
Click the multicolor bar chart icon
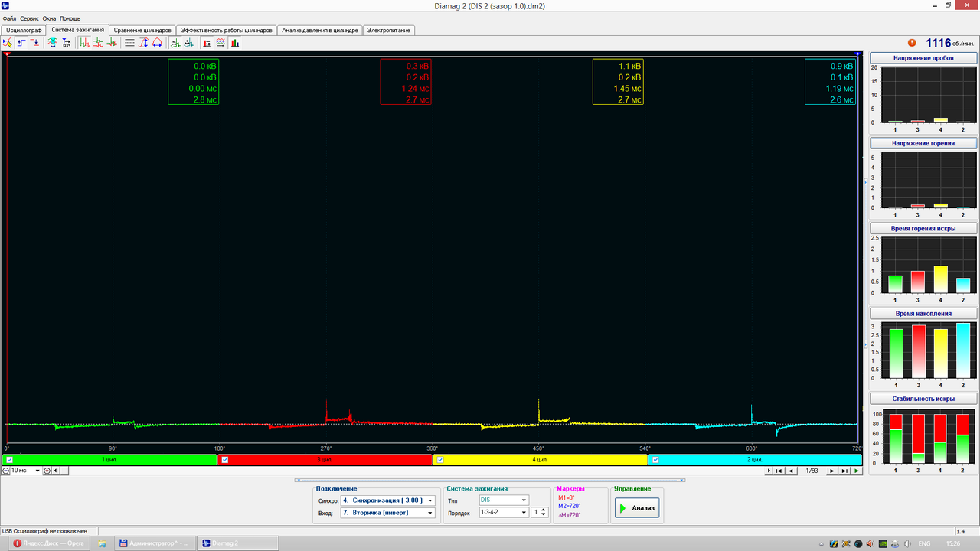[x=234, y=43]
